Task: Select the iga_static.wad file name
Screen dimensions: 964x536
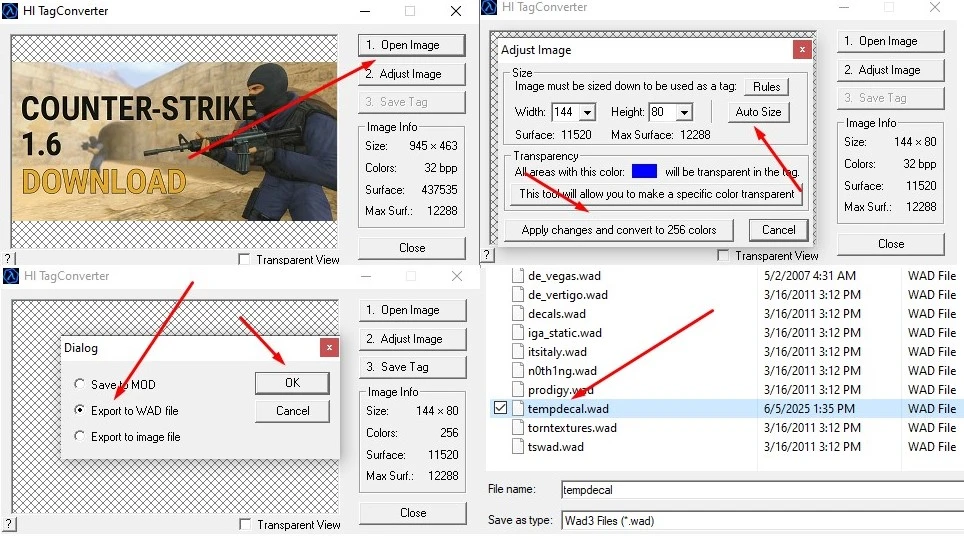Action: click(564, 333)
